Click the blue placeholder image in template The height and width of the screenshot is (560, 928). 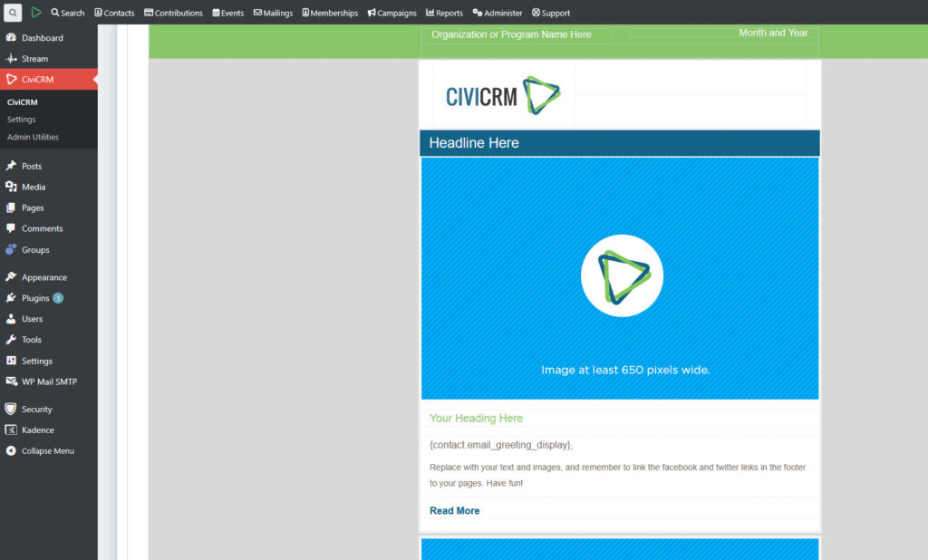(620, 278)
